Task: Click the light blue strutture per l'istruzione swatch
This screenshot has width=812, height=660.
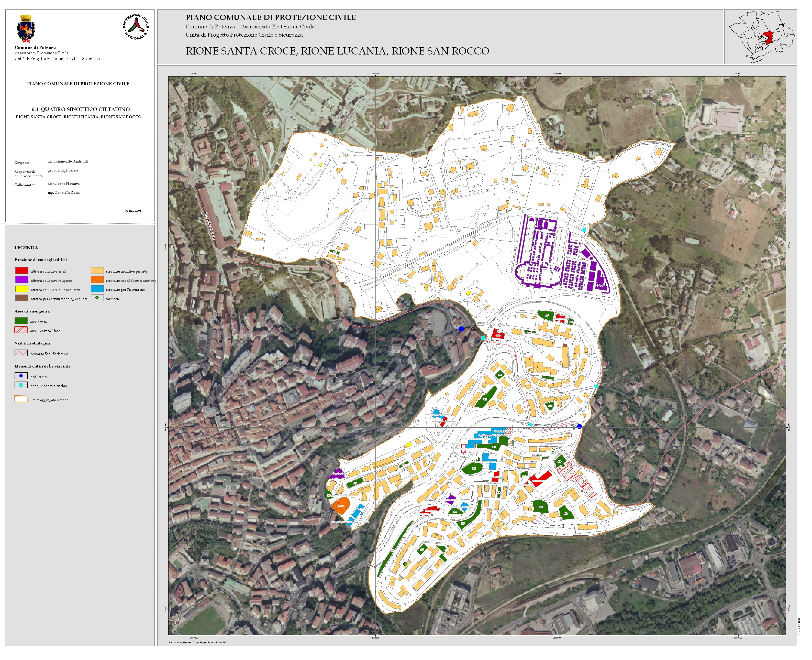Action: click(x=97, y=289)
